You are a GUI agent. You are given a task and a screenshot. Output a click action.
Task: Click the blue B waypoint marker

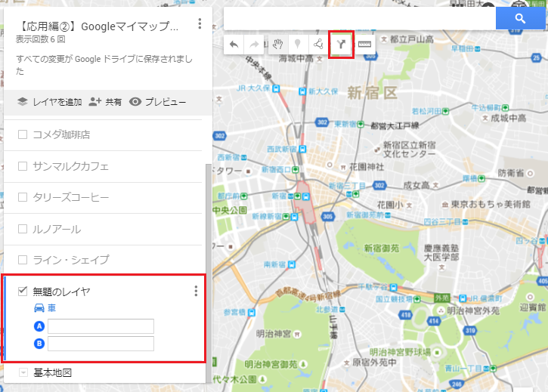39,344
